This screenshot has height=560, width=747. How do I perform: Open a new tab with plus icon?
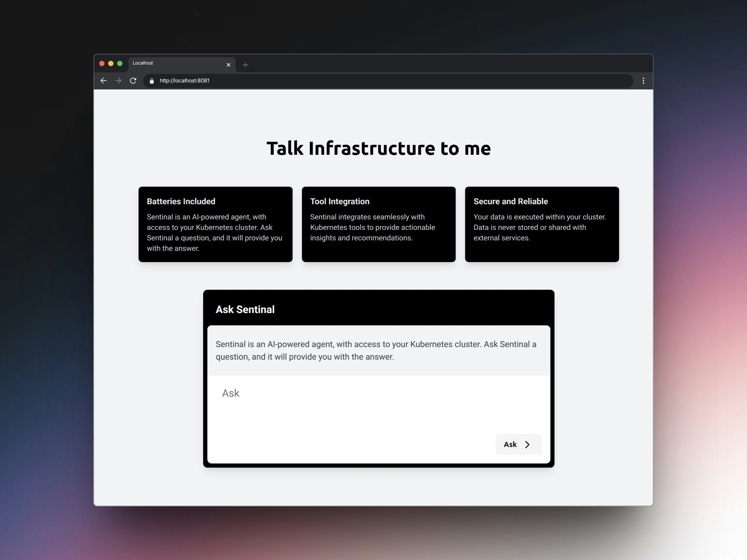[x=245, y=65]
